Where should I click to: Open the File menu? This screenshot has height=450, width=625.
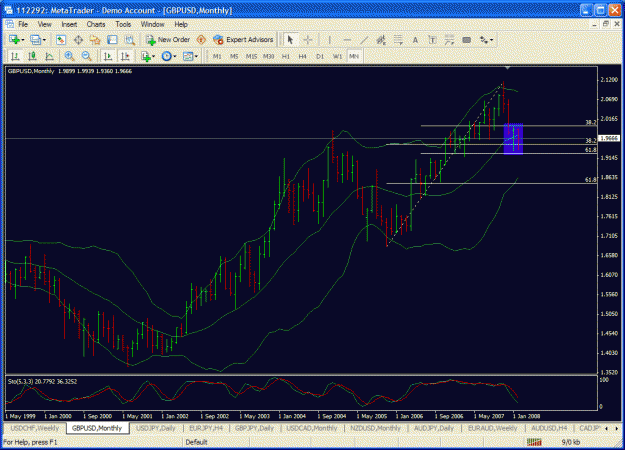tap(23, 24)
